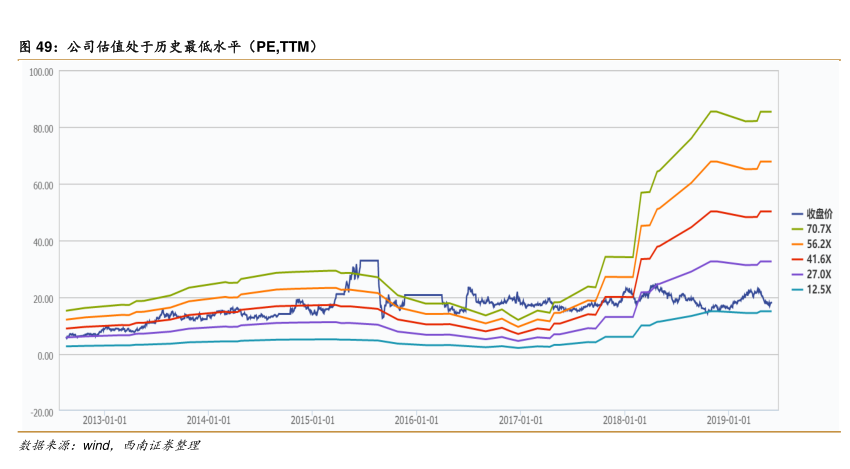Screen dimensions: 850x469
Task: Click the 60.00 y-axis label
Action: [43, 185]
